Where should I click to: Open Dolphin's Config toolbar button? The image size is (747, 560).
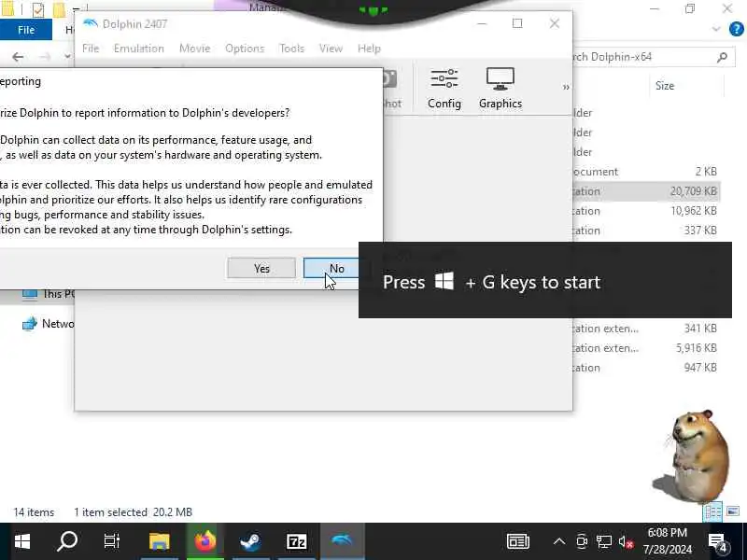[444, 89]
